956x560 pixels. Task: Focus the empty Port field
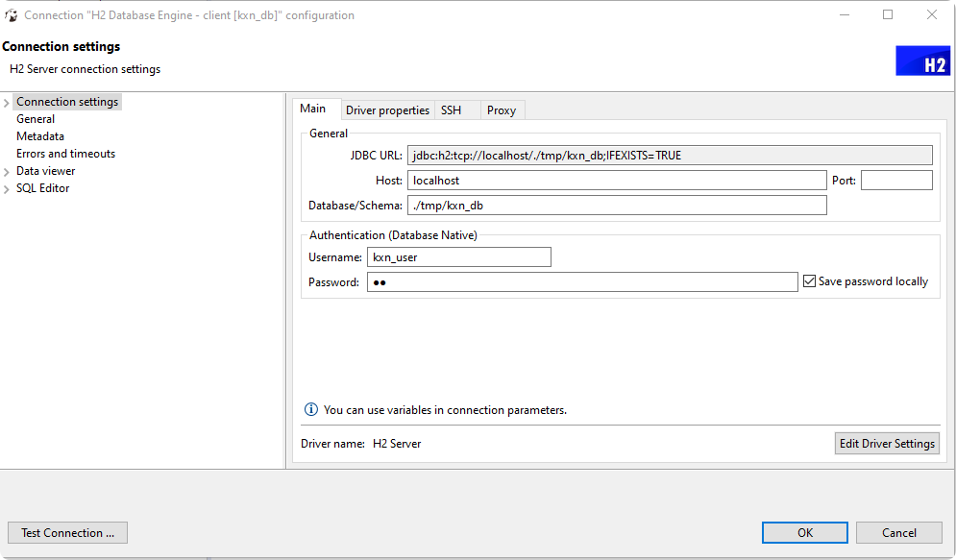(896, 181)
